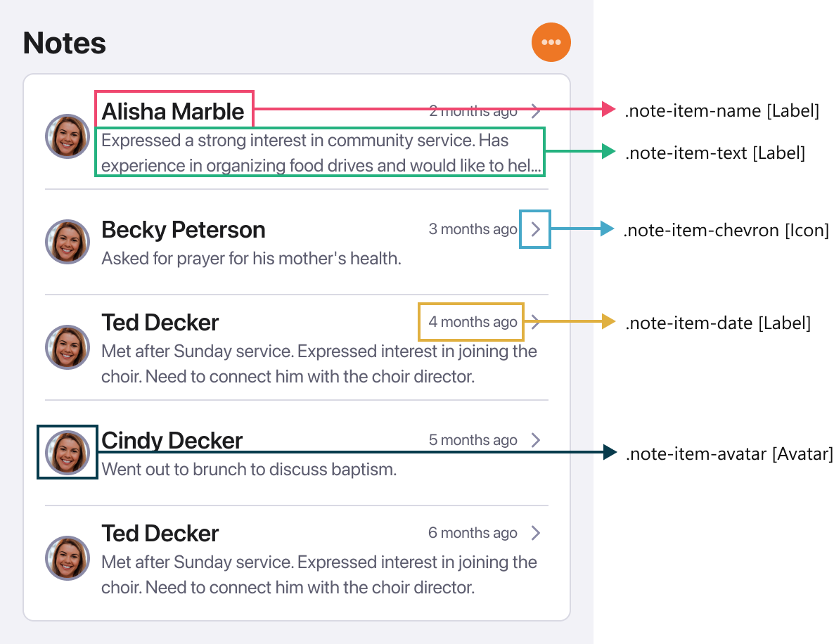
Task: Click chevron next to 4 months ago
Action: [536, 323]
